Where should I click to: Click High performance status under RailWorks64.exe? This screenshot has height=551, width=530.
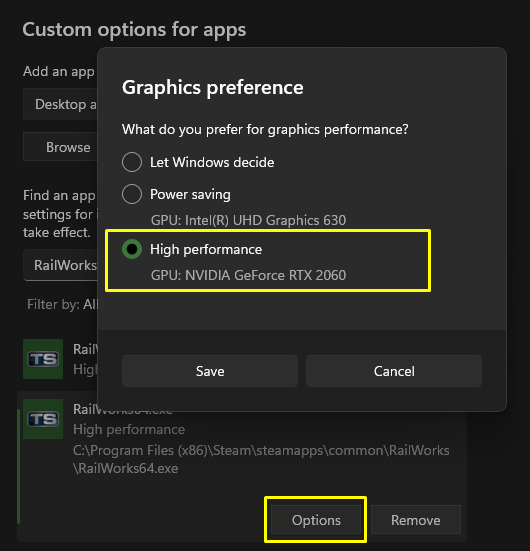click(x=129, y=429)
